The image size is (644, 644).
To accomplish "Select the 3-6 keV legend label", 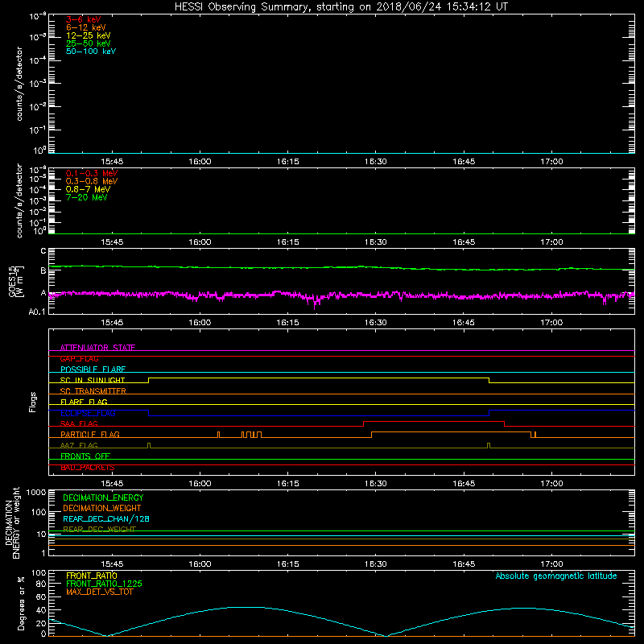I will coord(83,19).
